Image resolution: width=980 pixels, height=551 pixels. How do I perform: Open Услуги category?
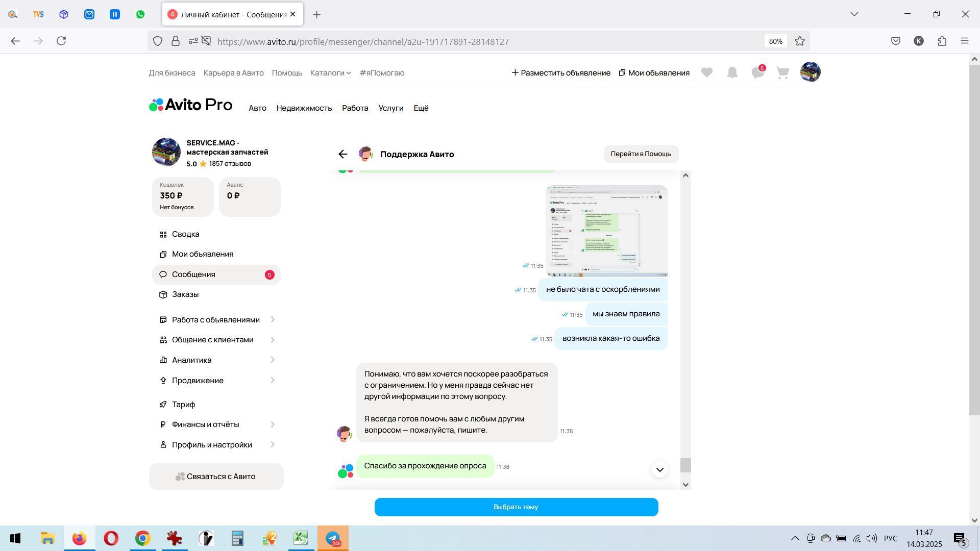(391, 108)
